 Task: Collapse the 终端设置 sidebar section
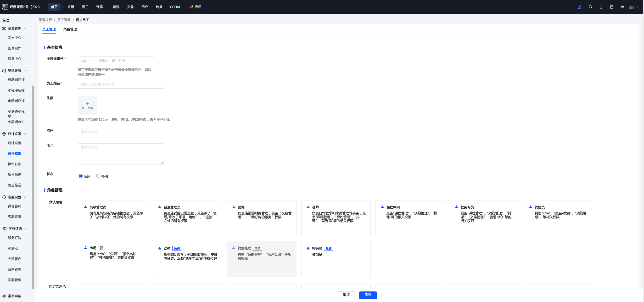click(25, 71)
